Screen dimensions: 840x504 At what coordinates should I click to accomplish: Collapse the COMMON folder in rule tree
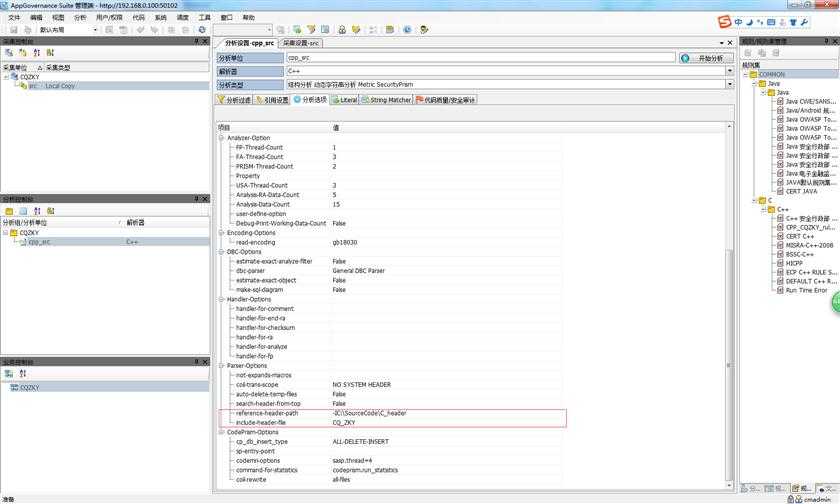tap(745, 74)
